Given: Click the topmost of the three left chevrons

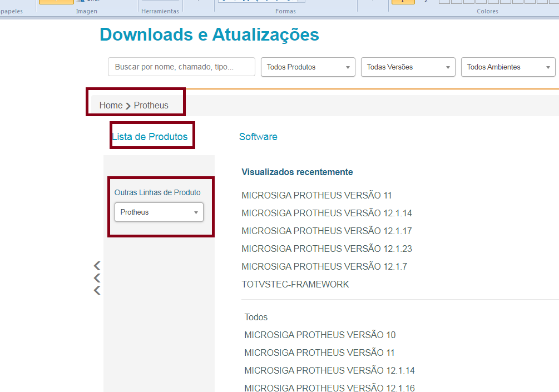Looking at the screenshot, I should [x=97, y=265].
